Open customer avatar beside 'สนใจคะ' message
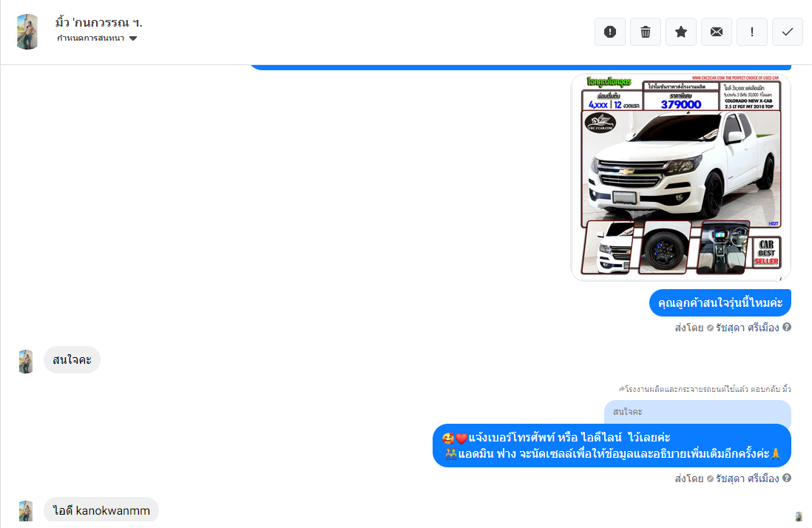The width and height of the screenshot is (812, 528). (x=26, y=362)
